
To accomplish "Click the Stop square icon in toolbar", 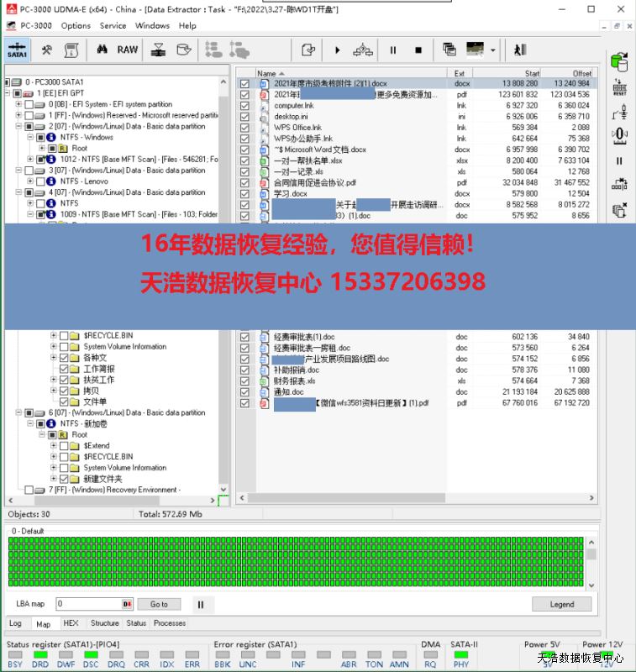I will coord(418,50).
